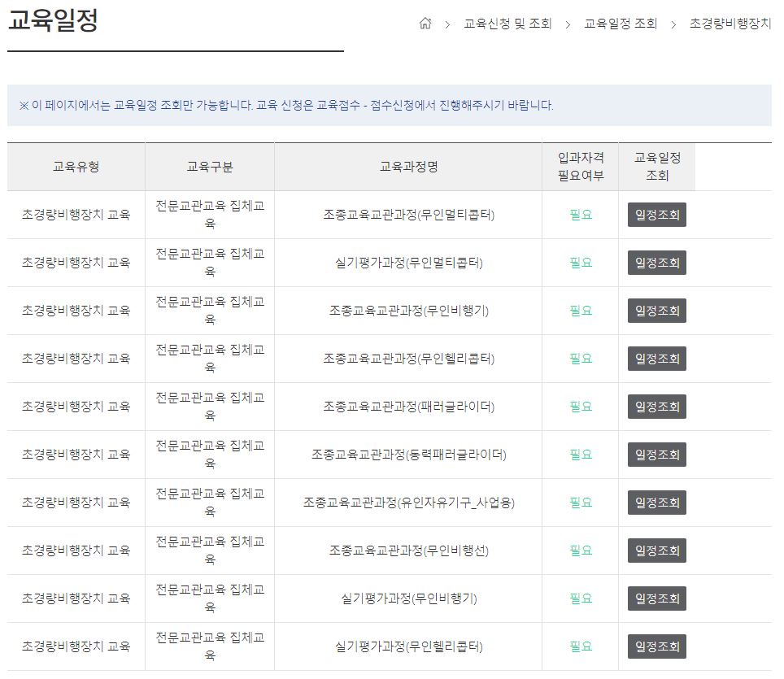Screen dimensions: 784x679
Task: Open 초경량비행장치 breadcrumb link
Action: pos(730,24)
